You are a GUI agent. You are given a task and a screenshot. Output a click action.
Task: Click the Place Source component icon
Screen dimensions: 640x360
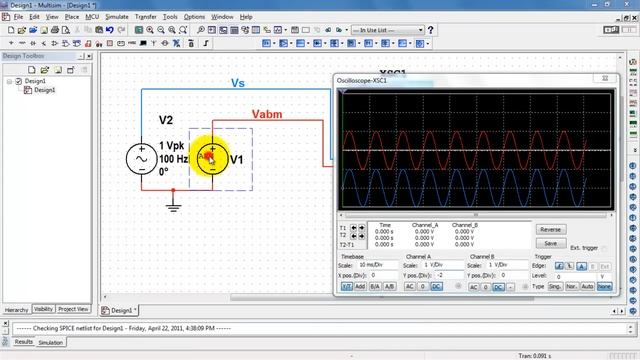click(11, 43)
